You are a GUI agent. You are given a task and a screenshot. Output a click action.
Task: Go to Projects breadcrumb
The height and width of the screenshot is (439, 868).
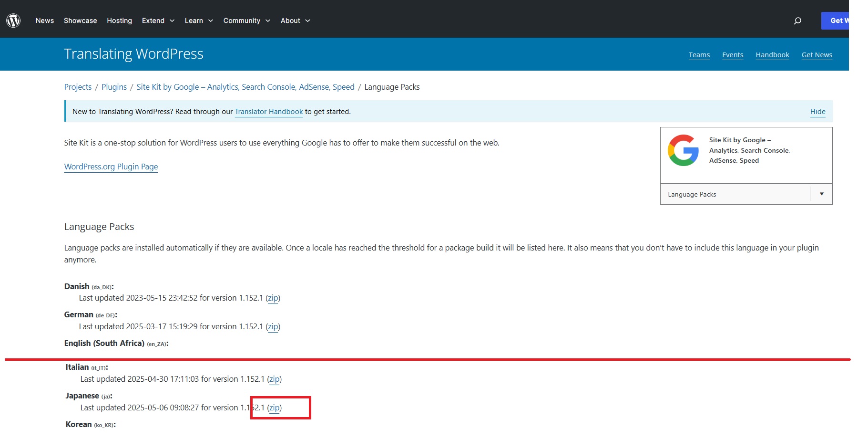point(78,87)
